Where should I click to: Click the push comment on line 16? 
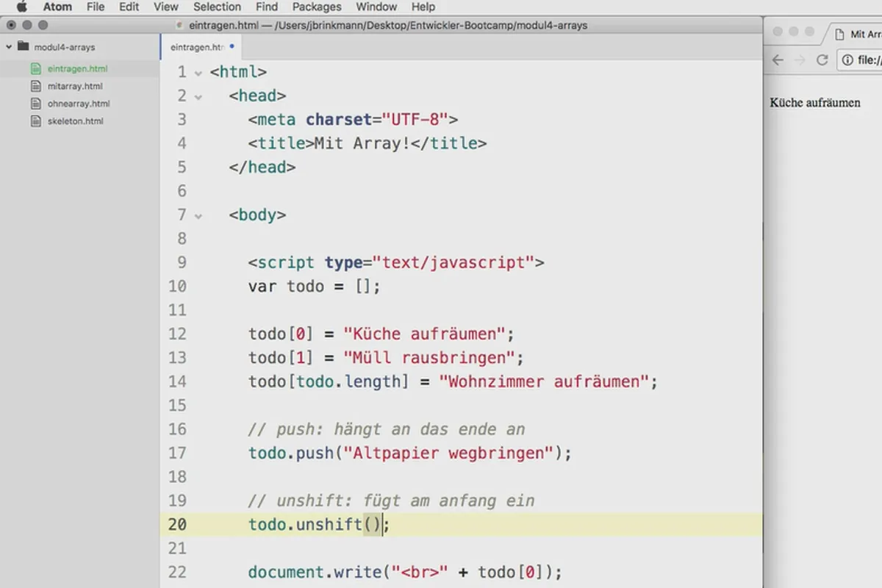[x=387, y=429]
